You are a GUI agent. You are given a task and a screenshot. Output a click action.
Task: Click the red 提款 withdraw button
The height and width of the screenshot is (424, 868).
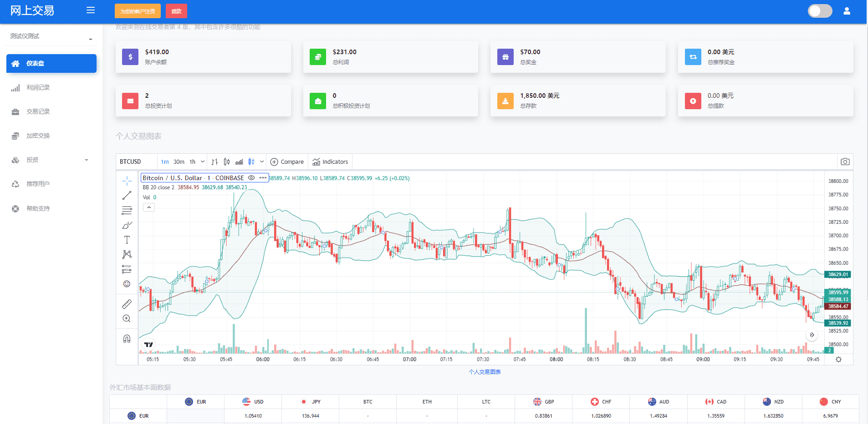pyautogui.click(x=176, y=11)
